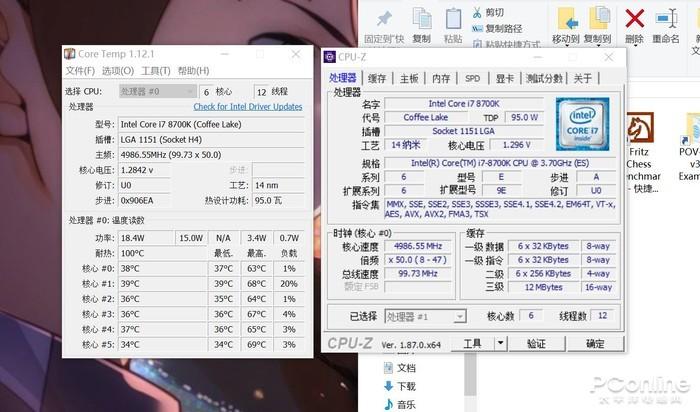Click the Copy to folder icon in Explorer
Image resolution: width=700 pixels, height=412 pixels.
[x=599, y=19]
